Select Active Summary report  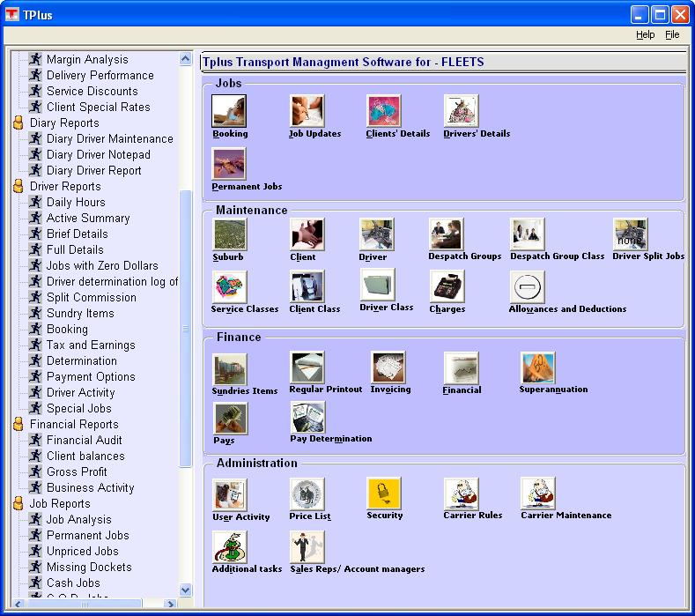click(88, 219)
